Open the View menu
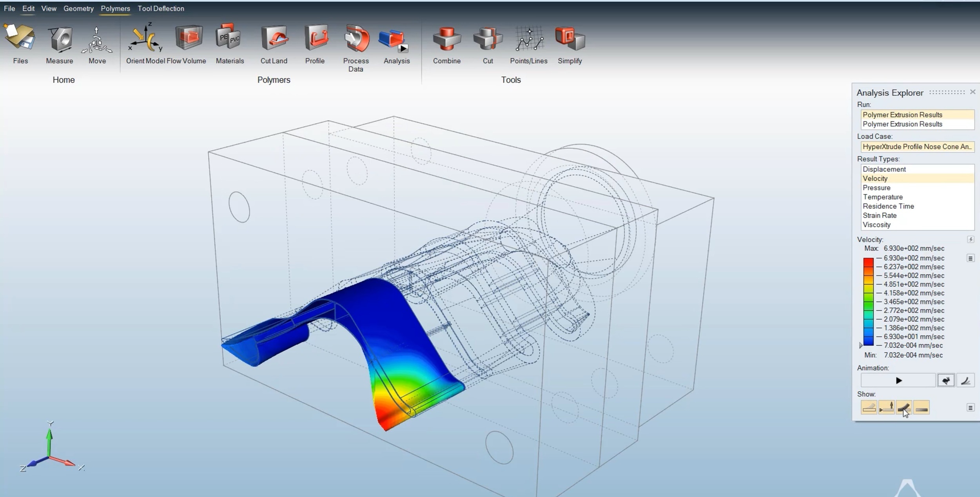 (49, 8)
